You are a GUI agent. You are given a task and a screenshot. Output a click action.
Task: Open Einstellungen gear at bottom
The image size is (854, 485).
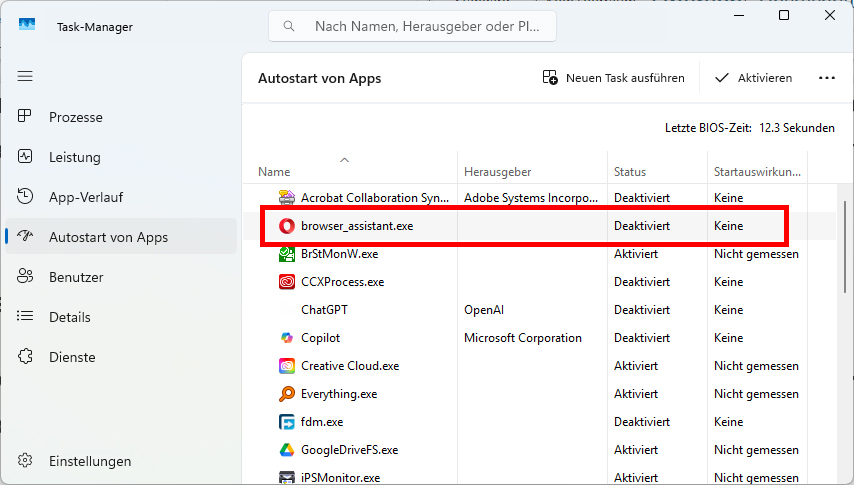coord(25,460)
